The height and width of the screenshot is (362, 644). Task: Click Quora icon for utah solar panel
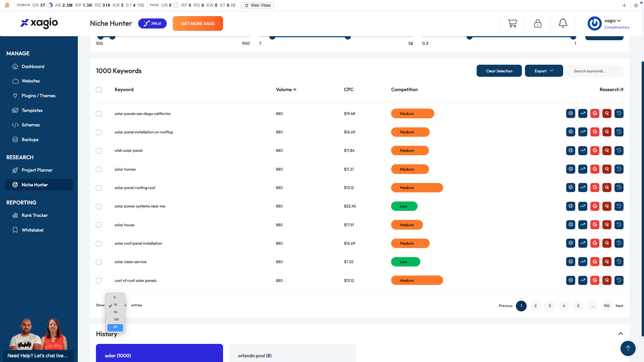(607, 150)
